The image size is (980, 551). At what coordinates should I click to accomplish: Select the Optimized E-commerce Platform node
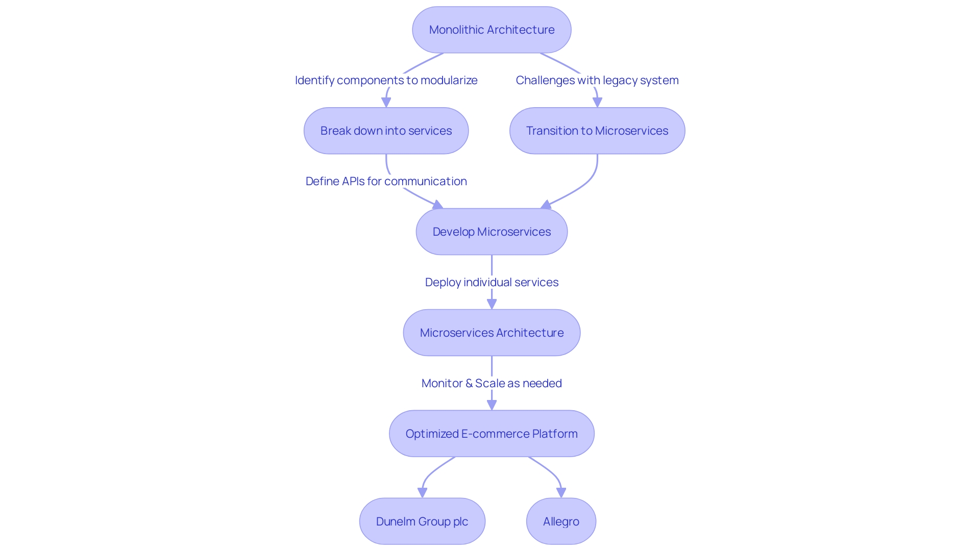[490, 433]
